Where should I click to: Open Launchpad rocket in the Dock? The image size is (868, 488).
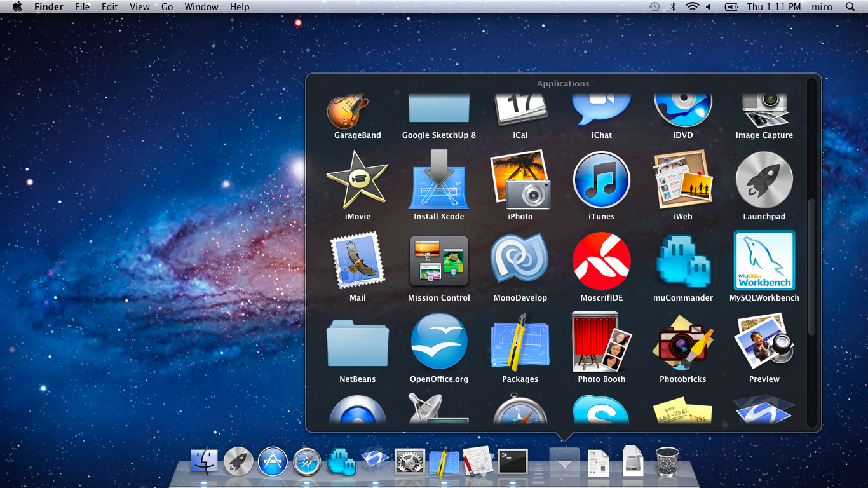[x=238, y=461]
